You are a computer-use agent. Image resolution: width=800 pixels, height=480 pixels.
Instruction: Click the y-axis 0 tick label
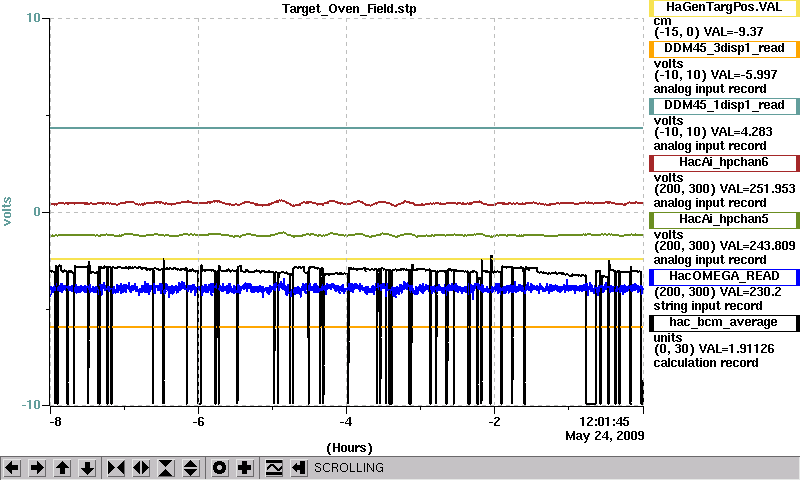[x=37, y=212]
